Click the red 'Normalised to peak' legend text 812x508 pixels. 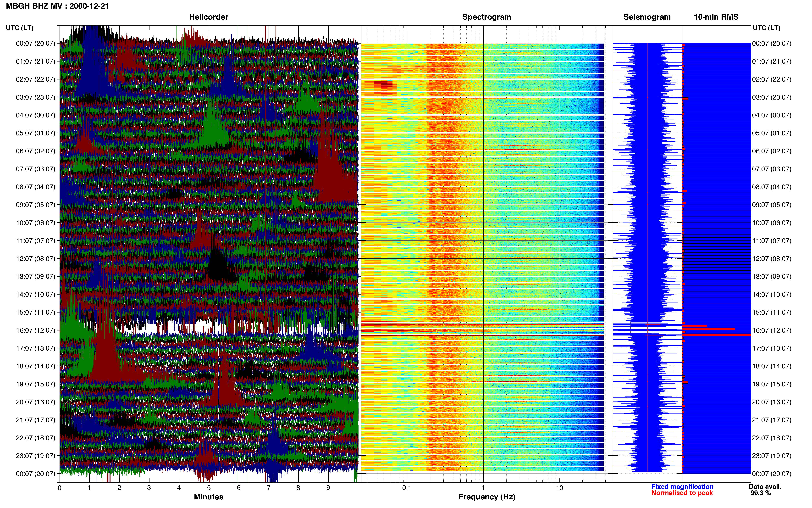tap(682, 493)
